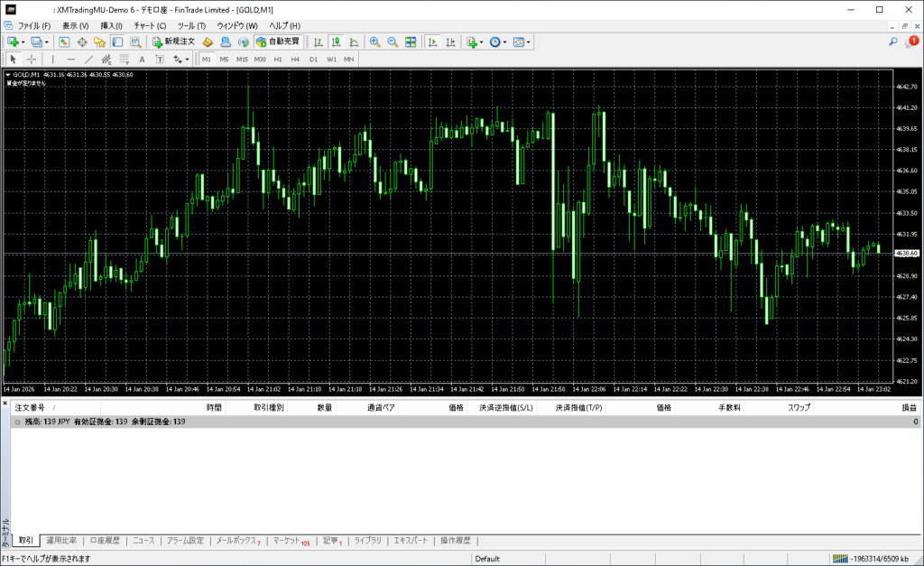The width and height of the screenshot is (924, 566).
Task: Expand the indicators list dropdown
Action: (483, 42)
